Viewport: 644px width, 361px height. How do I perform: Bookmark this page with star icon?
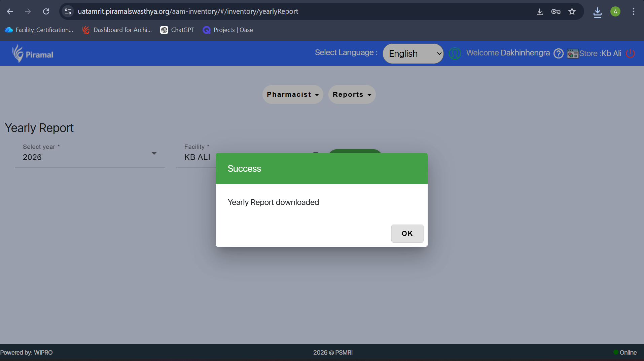point(572,12)
